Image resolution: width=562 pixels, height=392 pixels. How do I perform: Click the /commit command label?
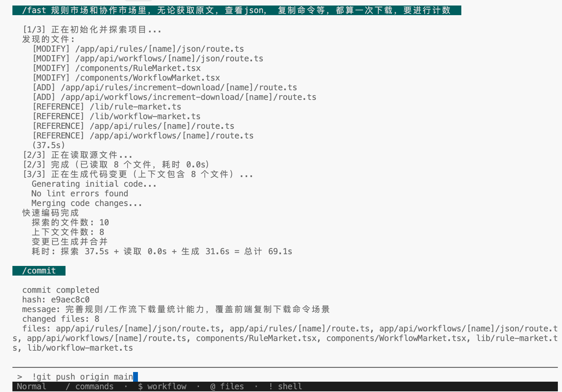[39, 271]
